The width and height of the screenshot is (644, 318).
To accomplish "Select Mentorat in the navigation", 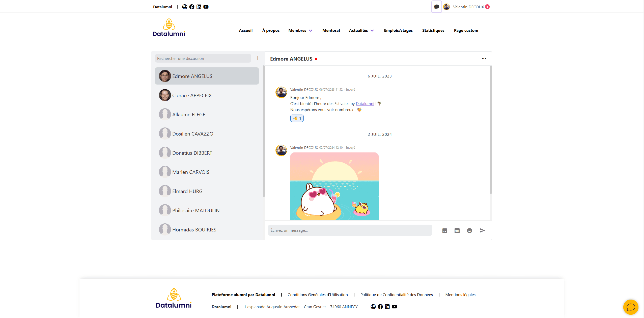I will 331,30.
